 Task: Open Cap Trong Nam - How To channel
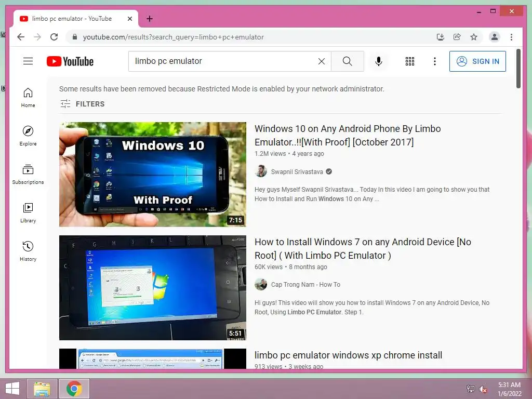click(305, 284)
